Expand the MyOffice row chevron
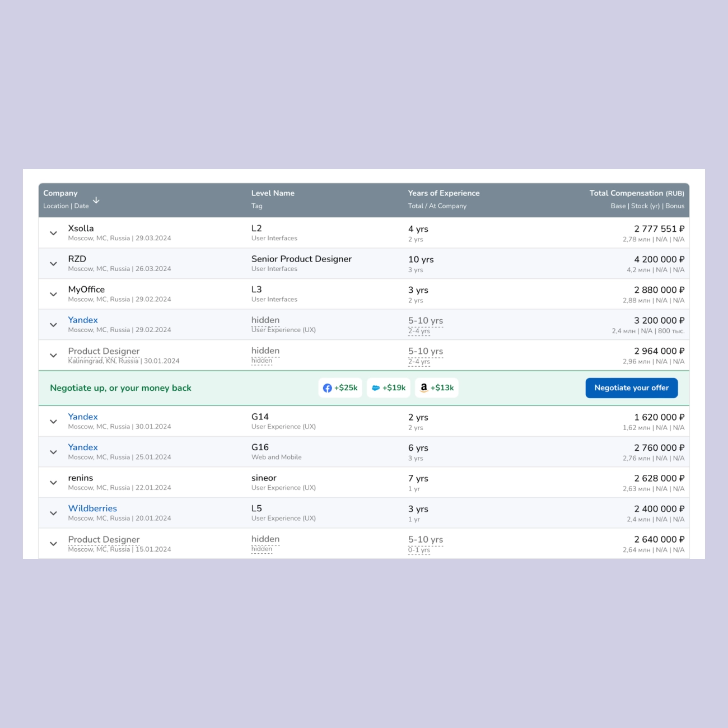Image resolution: width=728 pixels, height=728 pixels. point(53,294)
